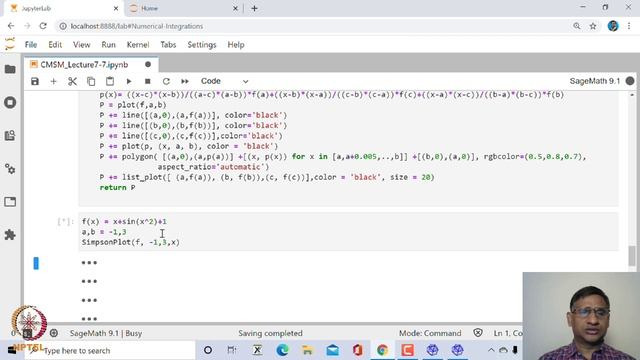
Task: Open the Commands palette sidebar icon
Action: tap(10, 136)
